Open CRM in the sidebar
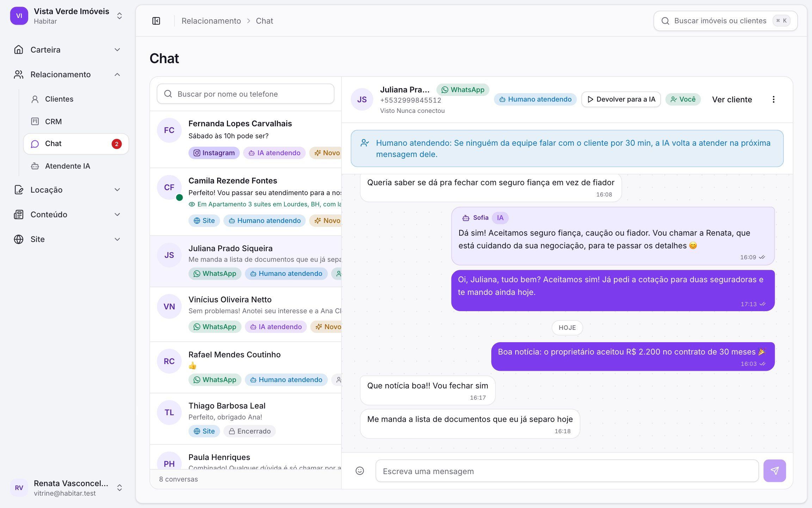 coord(76,121)
